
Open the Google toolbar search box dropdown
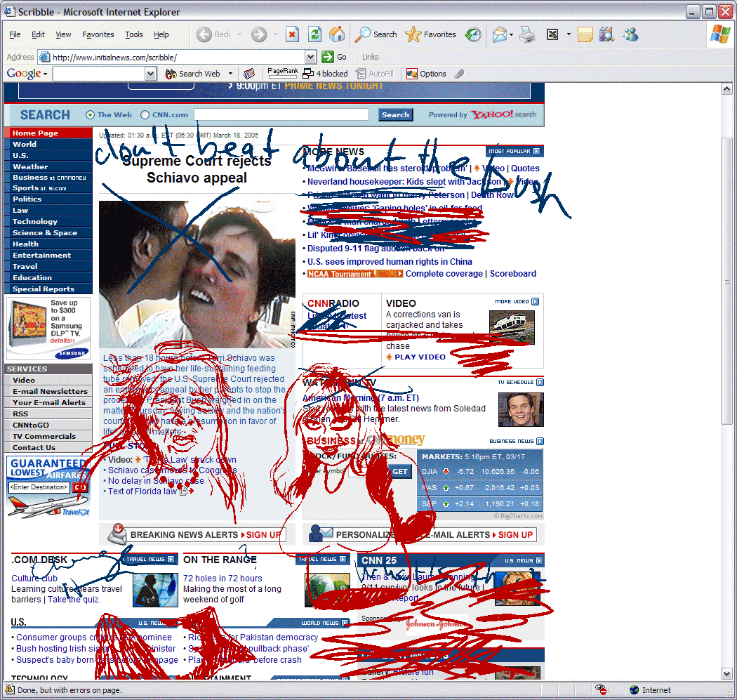point(150,74)
